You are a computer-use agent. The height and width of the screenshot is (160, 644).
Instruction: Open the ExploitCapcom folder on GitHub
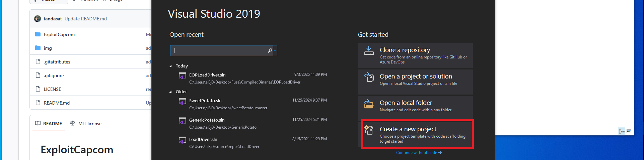[59, 34]
